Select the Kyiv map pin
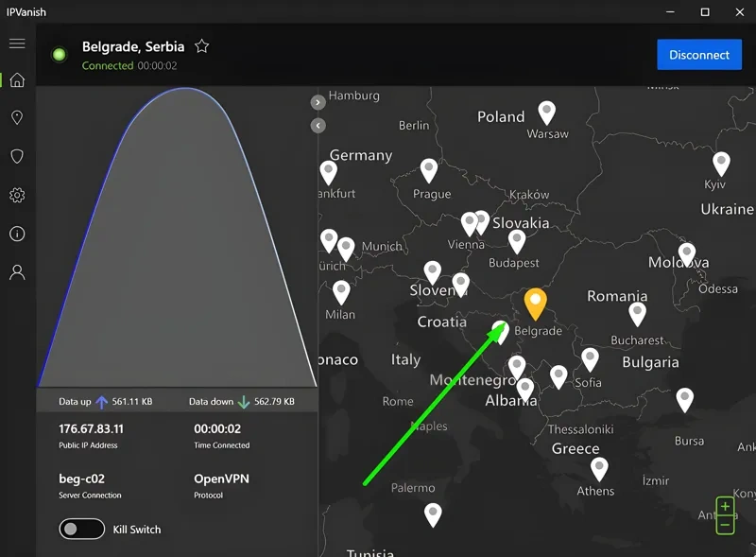Viewport: 756px width, 557px height. pos(721,164)
